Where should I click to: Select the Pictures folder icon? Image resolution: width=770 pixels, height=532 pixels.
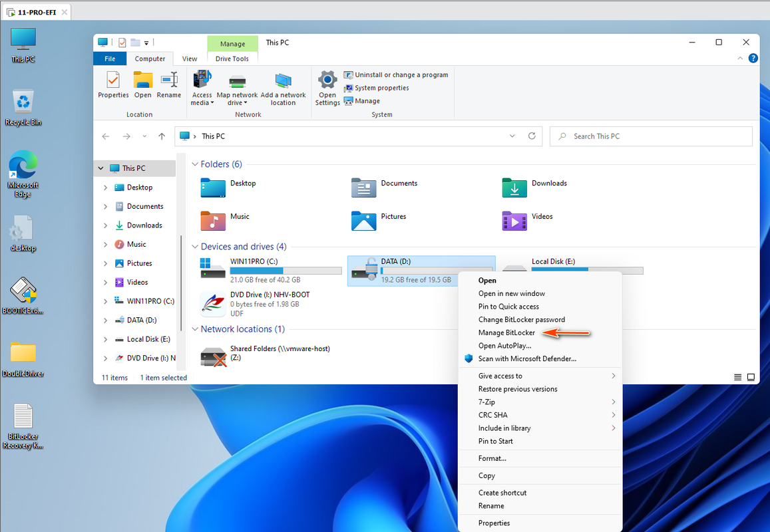364,221
